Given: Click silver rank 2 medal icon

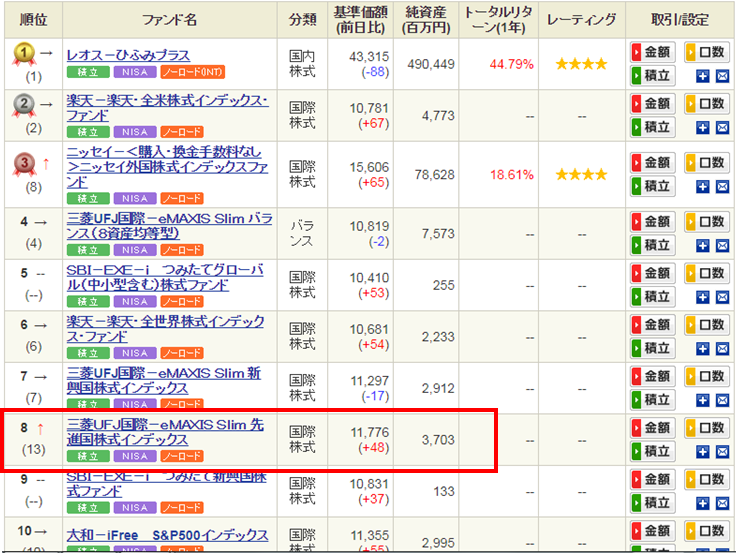Looking at the screenshot, I should pyautogui.click(x=24, y=105).
